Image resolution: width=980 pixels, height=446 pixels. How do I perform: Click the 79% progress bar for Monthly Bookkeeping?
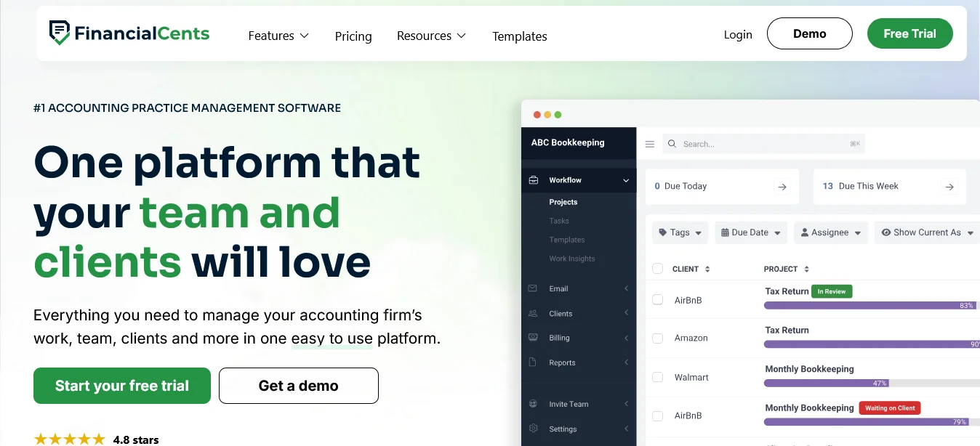click(872, 422)
